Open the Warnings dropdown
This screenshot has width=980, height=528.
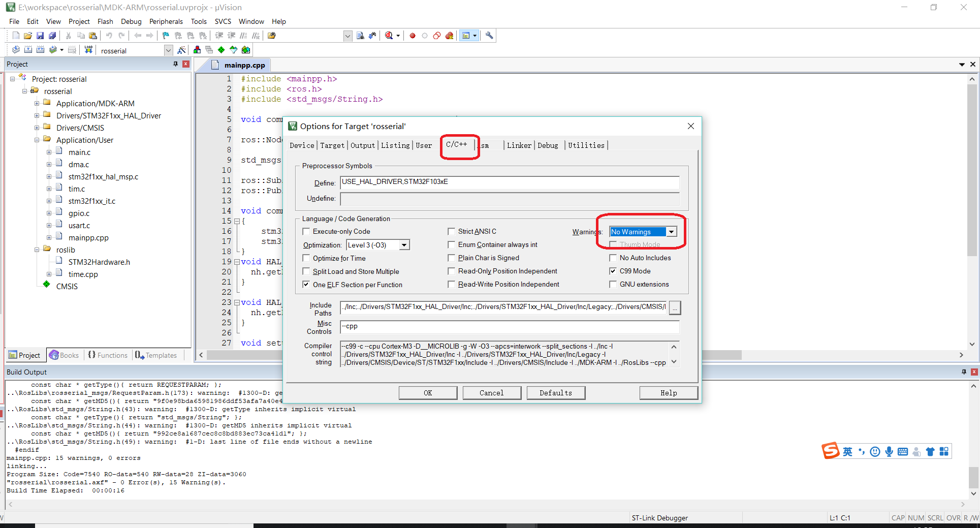(x=672, y=232)
